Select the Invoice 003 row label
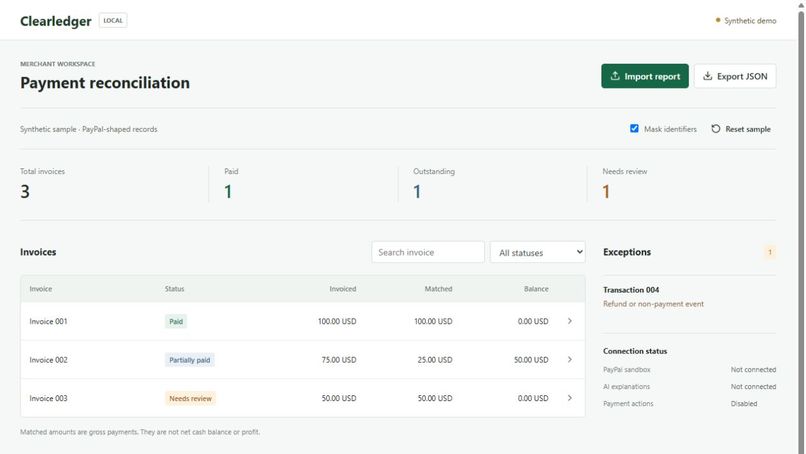This screenshot has width=806, height=454. pyautogui.click(x=48, y=398)
